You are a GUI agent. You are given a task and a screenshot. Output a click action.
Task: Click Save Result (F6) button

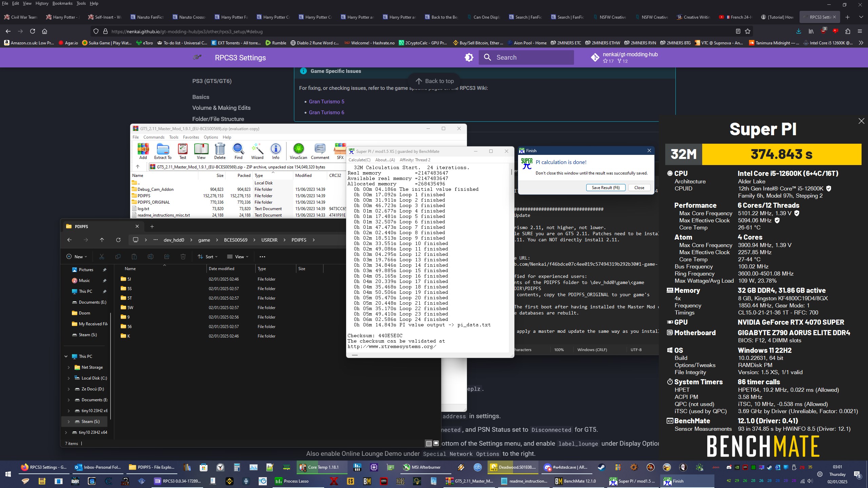coord(606,187)
